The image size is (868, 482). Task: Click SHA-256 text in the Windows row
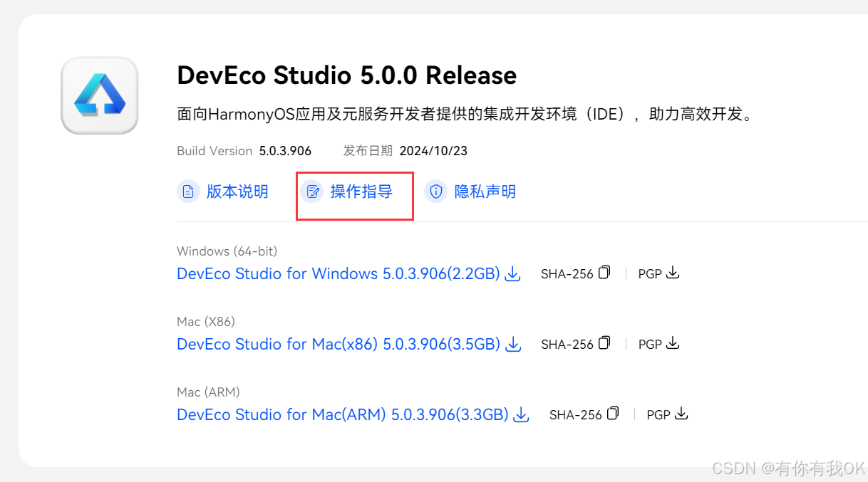point(567,274)
